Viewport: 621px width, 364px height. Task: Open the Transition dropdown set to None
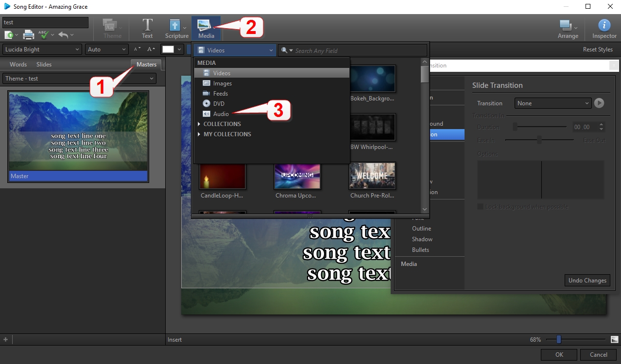coord(552,103)
